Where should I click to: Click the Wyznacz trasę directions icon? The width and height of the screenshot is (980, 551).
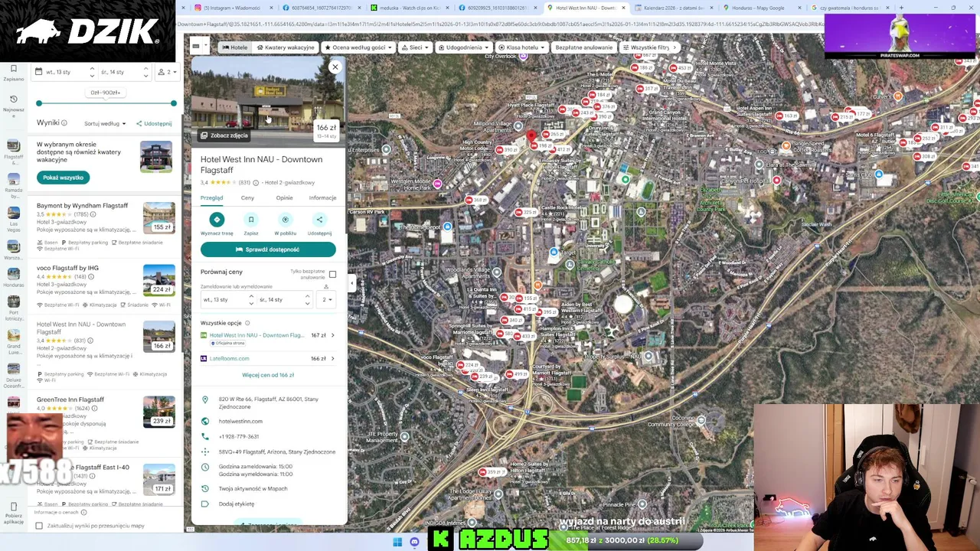tap(217, 220)
